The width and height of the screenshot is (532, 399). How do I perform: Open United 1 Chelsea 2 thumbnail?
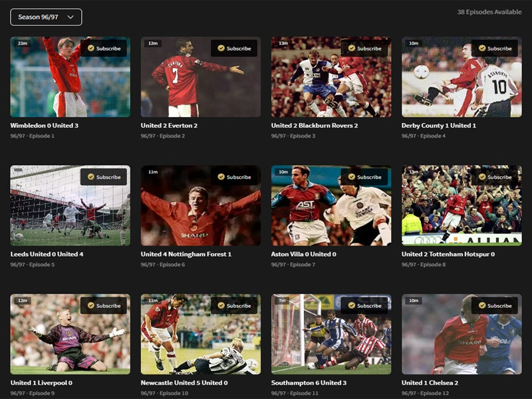click(x=462, y=334)
